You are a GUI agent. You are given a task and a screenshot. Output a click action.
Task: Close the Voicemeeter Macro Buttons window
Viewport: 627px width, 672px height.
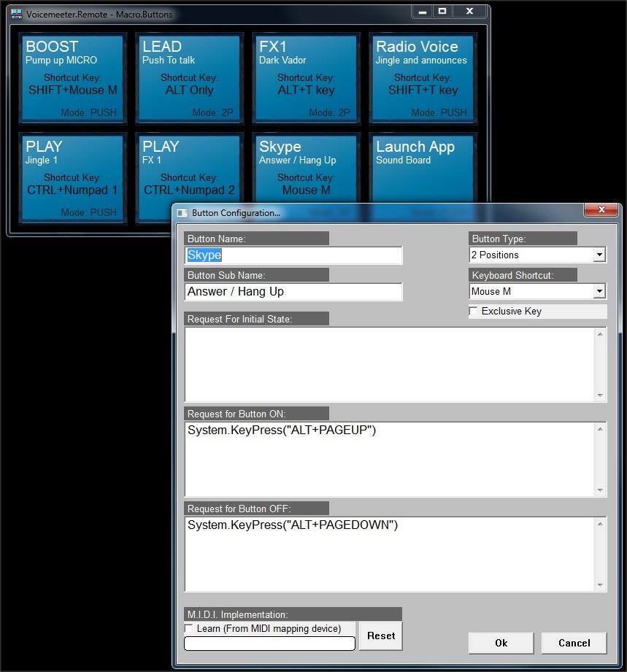point(470,12)
